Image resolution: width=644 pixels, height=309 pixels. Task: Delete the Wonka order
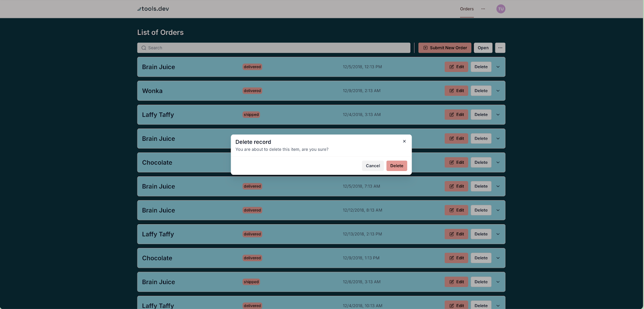[x=481, y=91]
